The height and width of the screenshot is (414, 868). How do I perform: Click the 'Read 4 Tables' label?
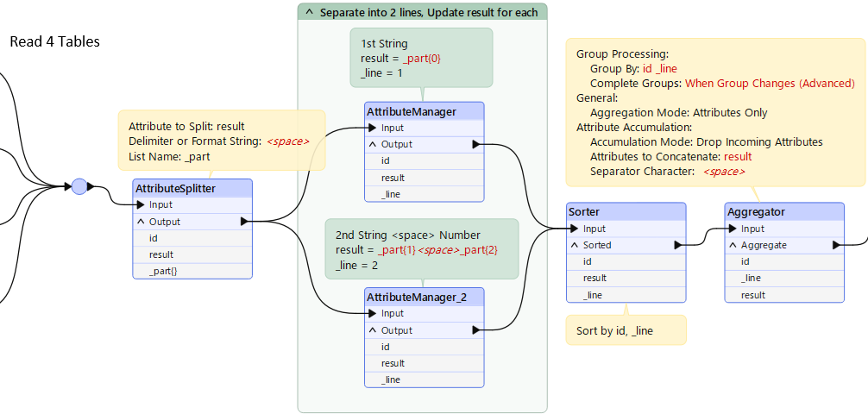pos(55,41)
